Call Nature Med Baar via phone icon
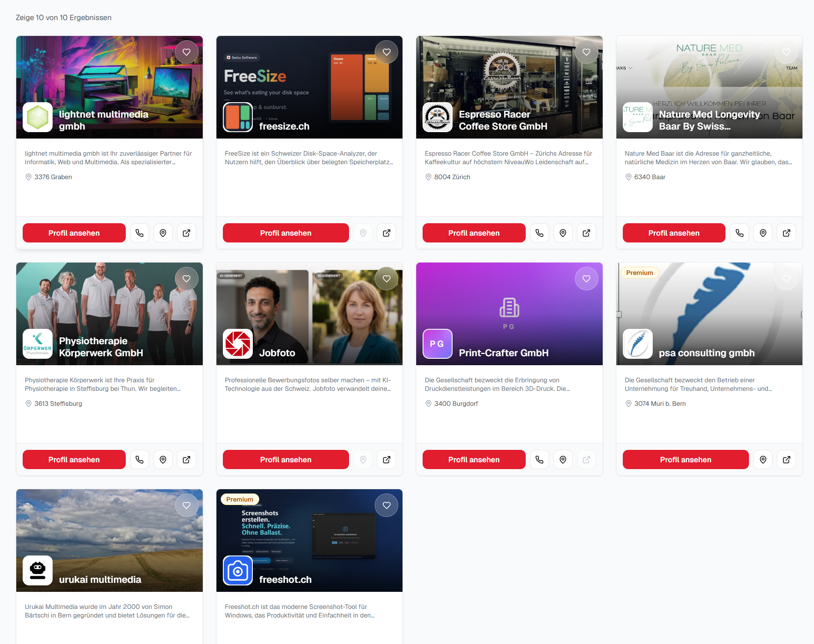The image size is (814, 644). click(x=740, y=233)
